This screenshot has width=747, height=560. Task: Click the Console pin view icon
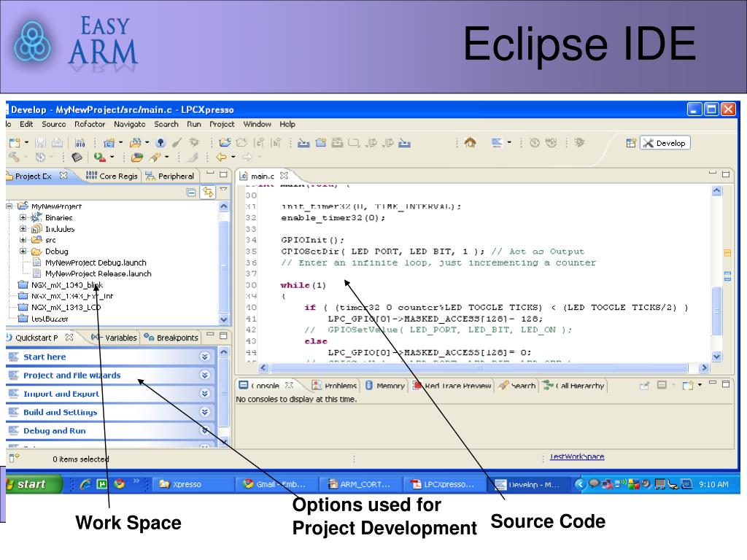click(644, 385)
